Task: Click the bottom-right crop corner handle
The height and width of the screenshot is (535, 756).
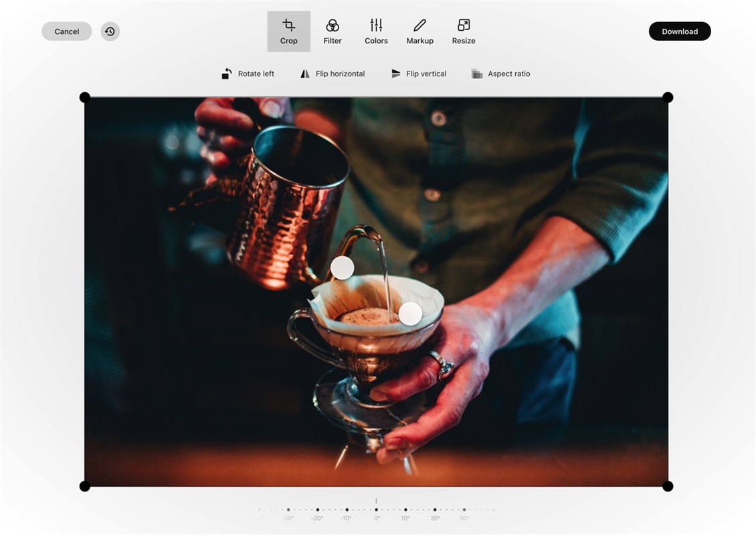Action: pos(668,486)
